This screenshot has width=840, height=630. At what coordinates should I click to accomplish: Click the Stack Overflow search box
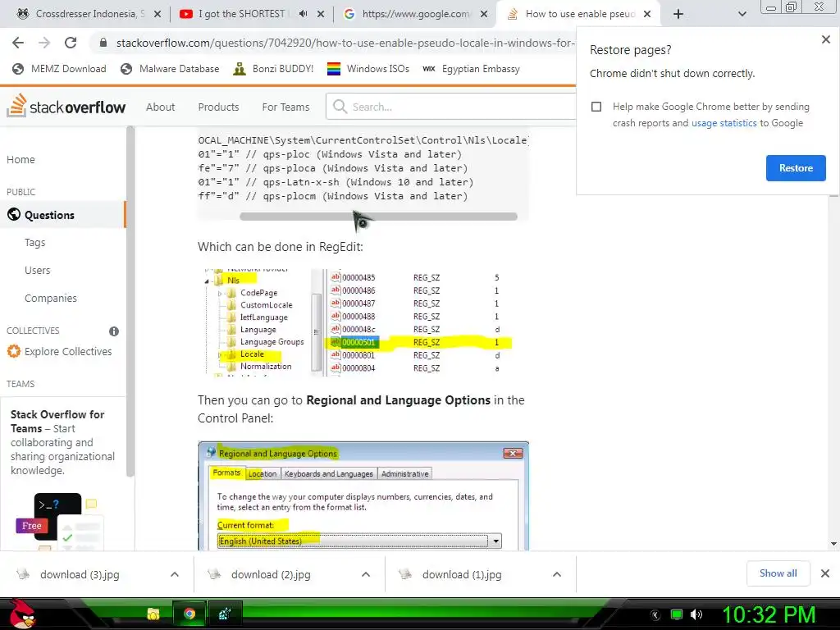(453, 107)
